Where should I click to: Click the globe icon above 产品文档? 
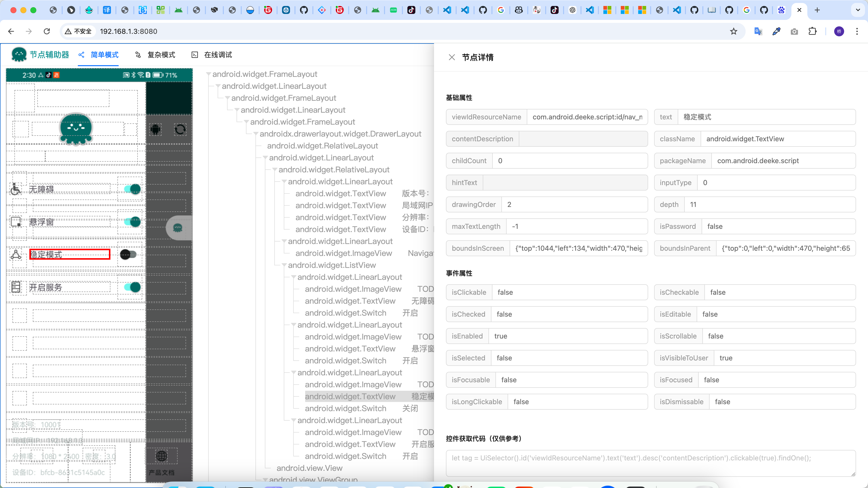161,456
